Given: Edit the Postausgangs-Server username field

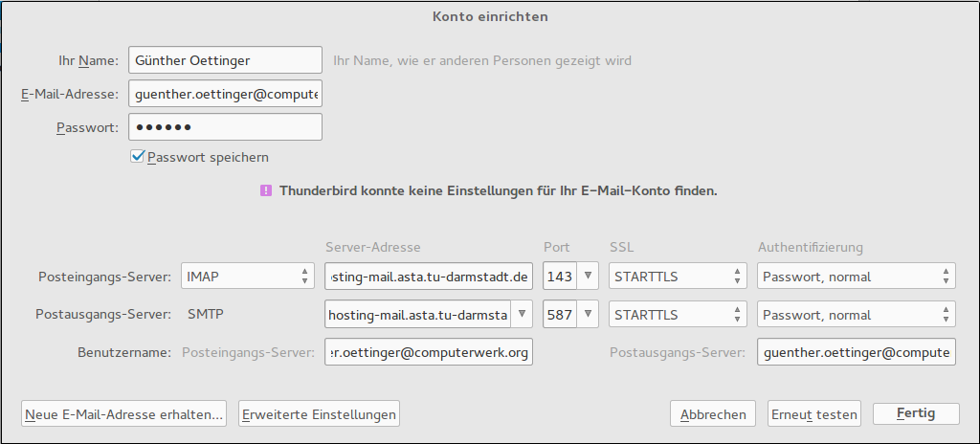Looking at the screenshot, I should (856, 352).
